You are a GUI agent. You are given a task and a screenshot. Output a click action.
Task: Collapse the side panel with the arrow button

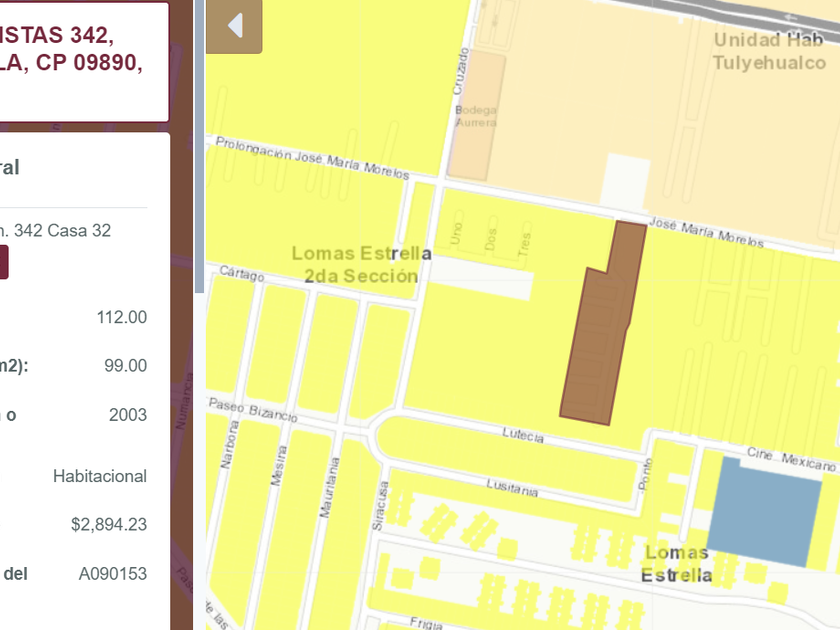235,26
